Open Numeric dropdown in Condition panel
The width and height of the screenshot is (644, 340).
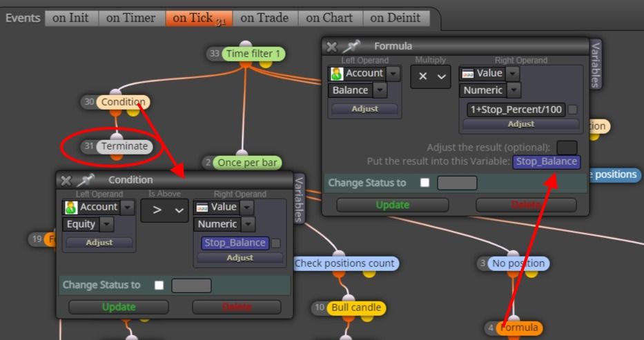(x=248, y=224)
